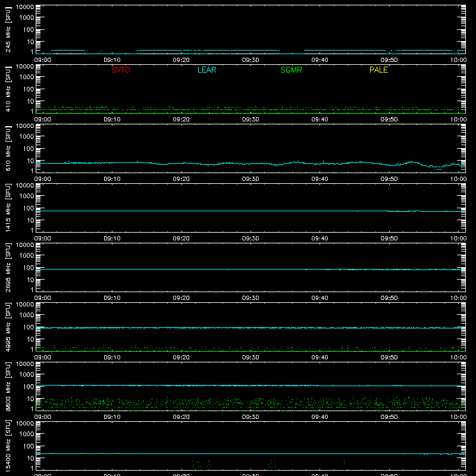This screenshot has height=476, width=476.
Task: Click 10:00 time label below 8800 MHz panel
Action: pos(458,417)
